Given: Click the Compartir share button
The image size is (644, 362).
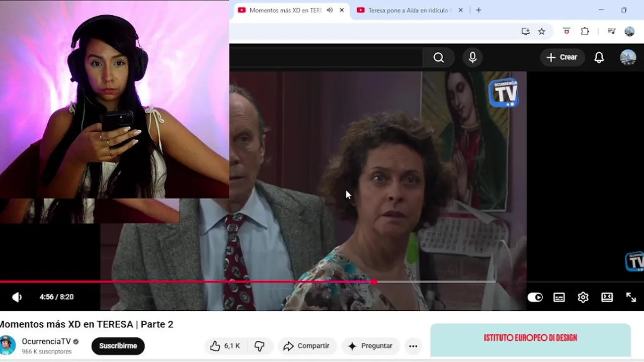Looking at the screenshot, I should tap(307, 346).
